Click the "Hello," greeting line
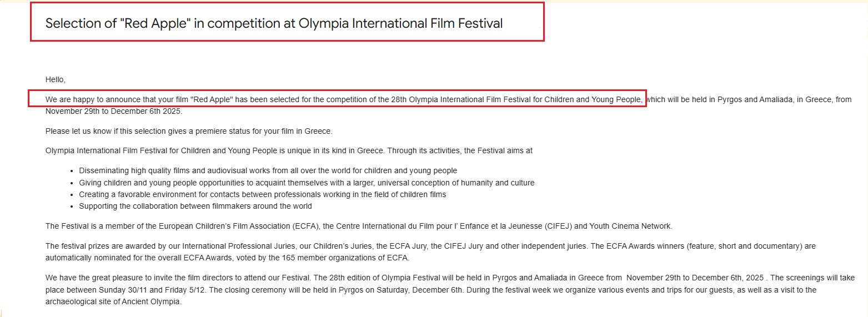Image resolution: width=868 pixels, height=317 pixels. coord(56,79)
